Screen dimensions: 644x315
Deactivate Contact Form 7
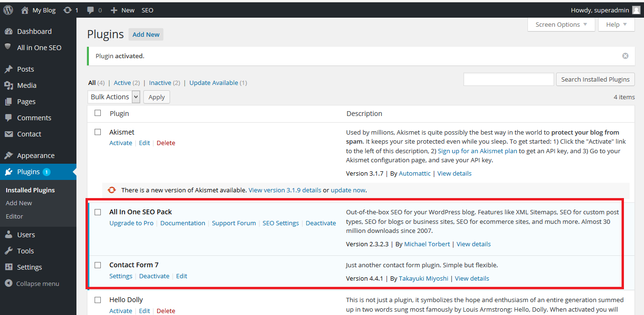click(154, 276)
